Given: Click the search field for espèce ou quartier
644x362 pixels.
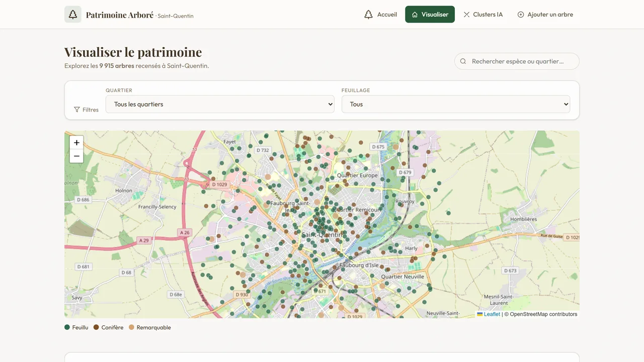Looking at the screenshot, I should pos(517,61).
